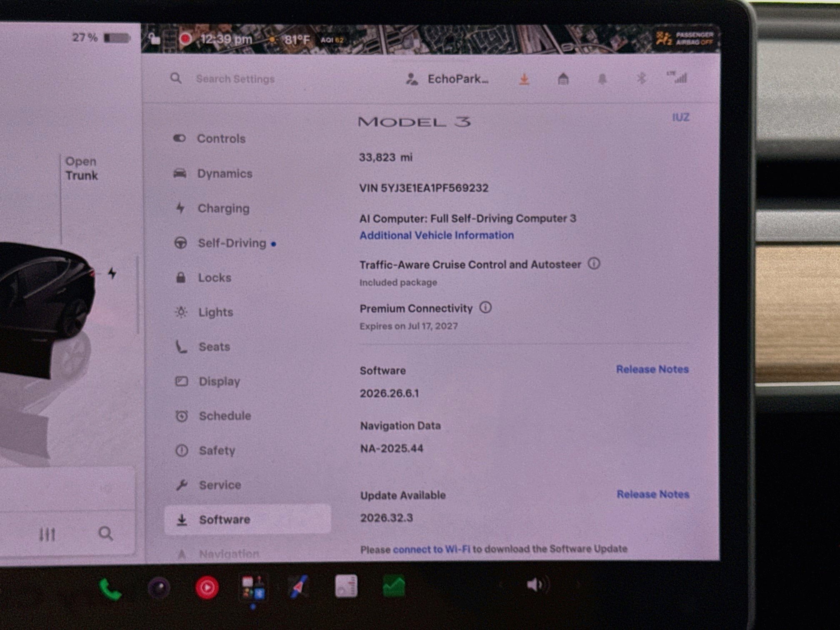Open Release Notes for Update Available 2026.32.3

653,494
